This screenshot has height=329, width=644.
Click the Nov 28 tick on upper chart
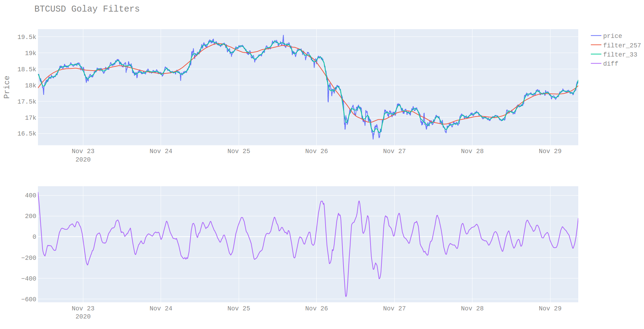tap(472, 151)
